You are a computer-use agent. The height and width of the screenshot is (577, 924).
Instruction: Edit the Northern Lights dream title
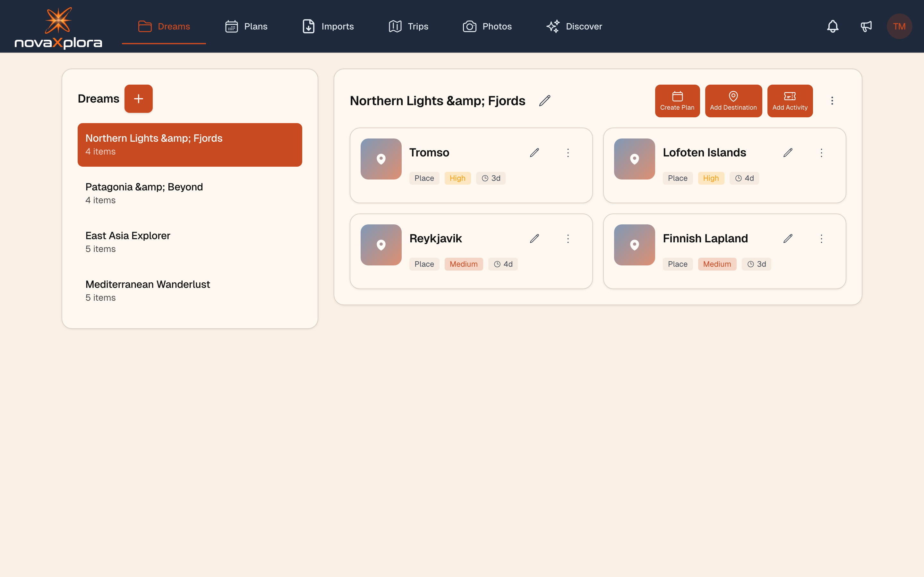tap(544, 101)
